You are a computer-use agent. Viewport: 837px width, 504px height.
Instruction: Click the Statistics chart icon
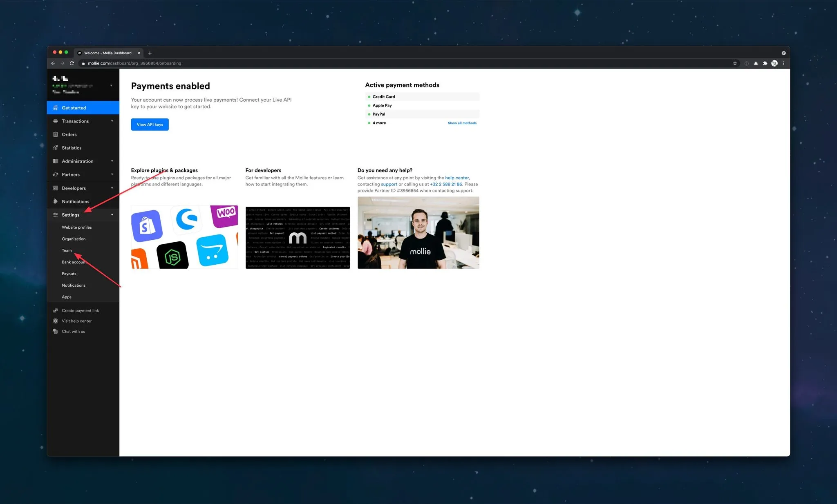click(x=56, y=148)
